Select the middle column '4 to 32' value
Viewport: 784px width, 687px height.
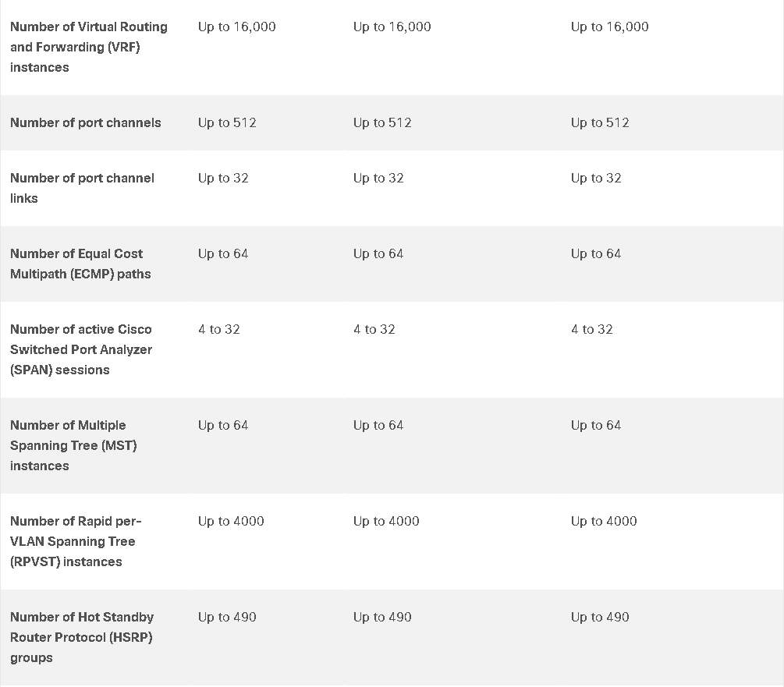[x=374, y=330]
